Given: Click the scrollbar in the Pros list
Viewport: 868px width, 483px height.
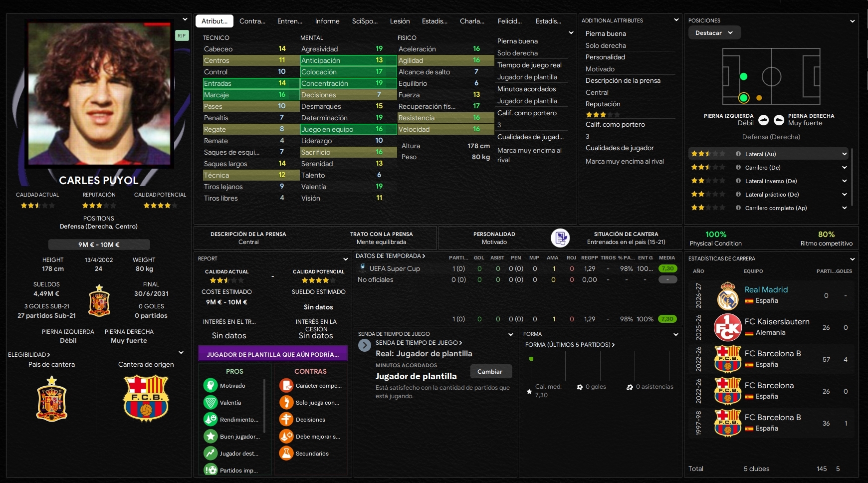Looking at the screenshot, I should point(264,405).
